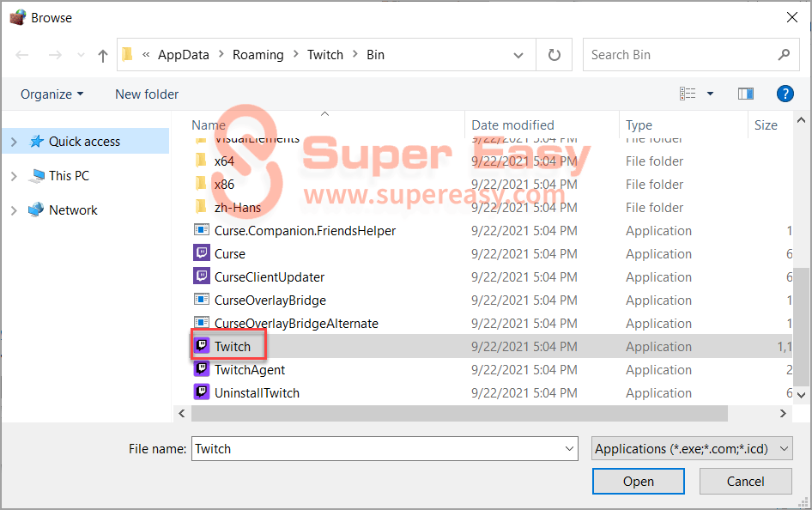Click the Bin breadcrumb

point(375,55)
